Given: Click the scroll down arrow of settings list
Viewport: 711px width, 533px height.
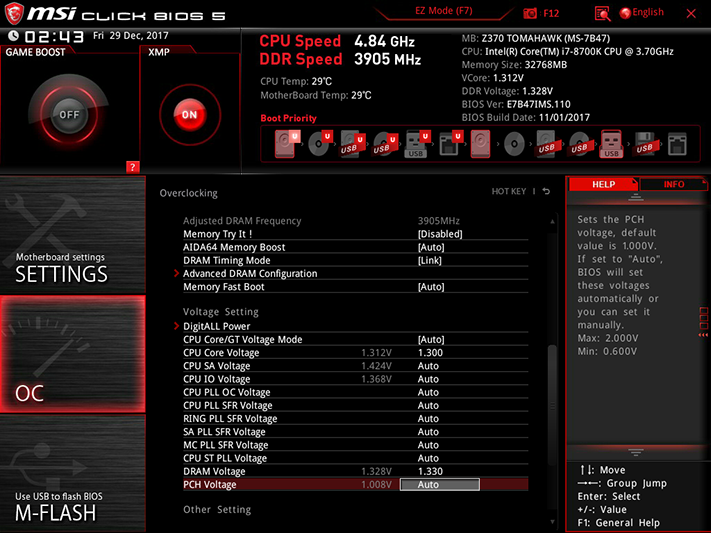Looking at the screenshot, I should tap(552, 522).
